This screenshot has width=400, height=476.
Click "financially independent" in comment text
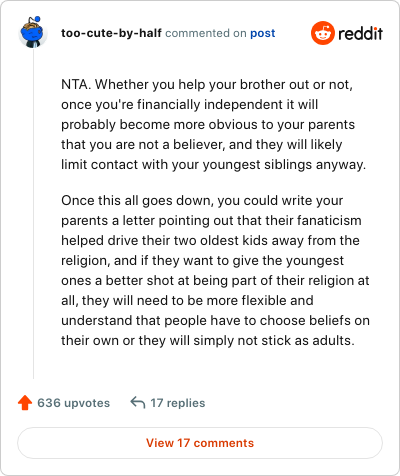click(210, 104)
